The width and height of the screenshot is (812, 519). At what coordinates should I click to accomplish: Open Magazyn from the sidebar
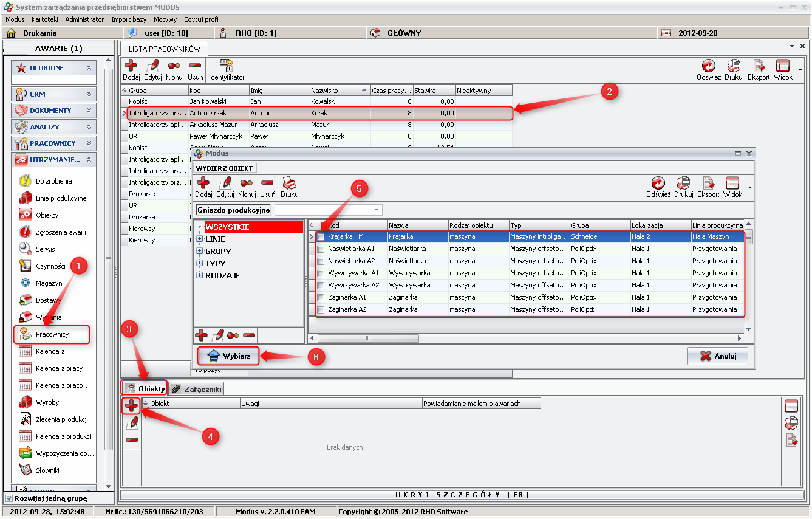pos(49,283)
